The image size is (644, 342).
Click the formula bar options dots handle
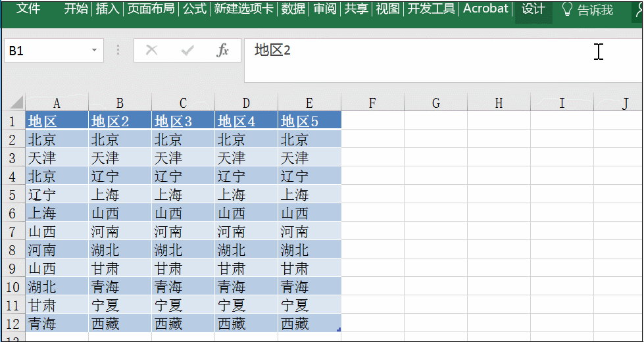118,50
